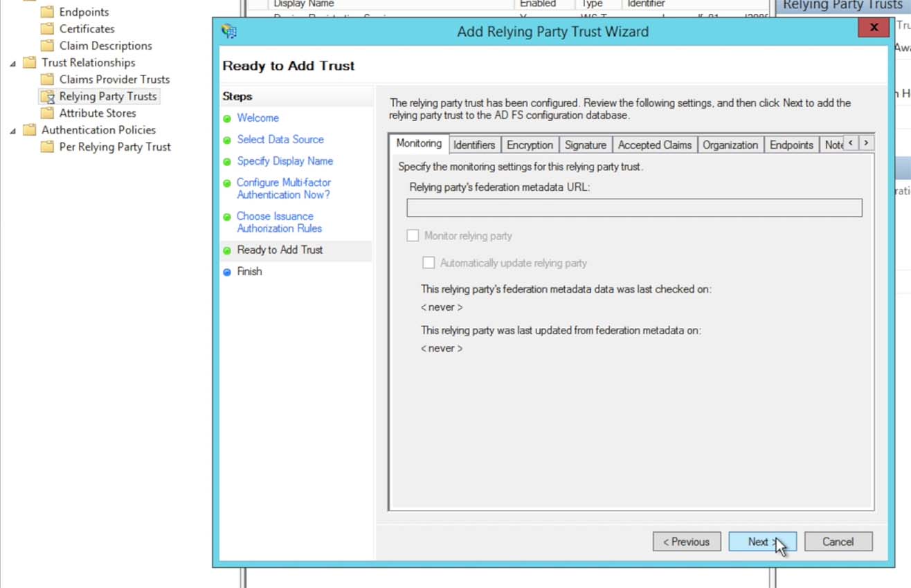
Task: Open the Encryption tab
Action: pyautogui.click(x=530, y=145)
